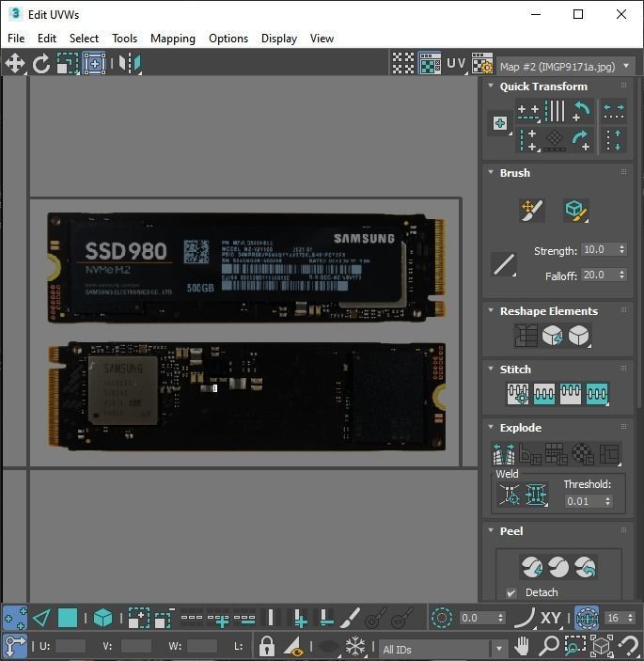Select the Freeform Mode tool
This screenshot has height=661, width=644.
pyautogui.click(x=94, y=64)
